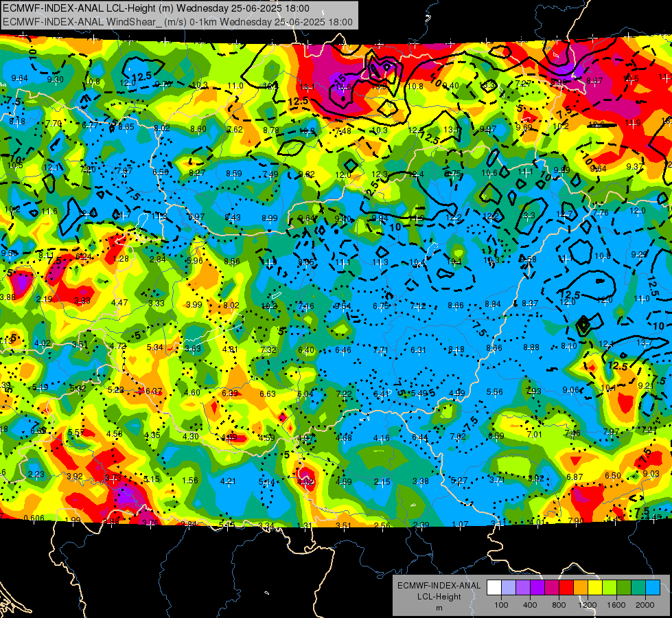Click the dark green legend swatch after 1600
This screenshot has width=672, height=618.
(x=623, y=588)
